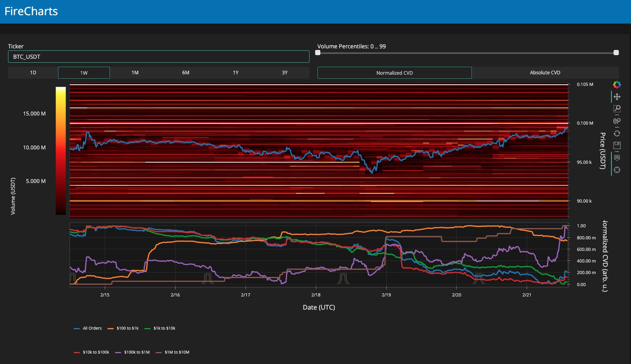The height and width of the screenshot is (364, 631).
Task: Click the lower volume percentile slider handle
Action: [318, 53]
